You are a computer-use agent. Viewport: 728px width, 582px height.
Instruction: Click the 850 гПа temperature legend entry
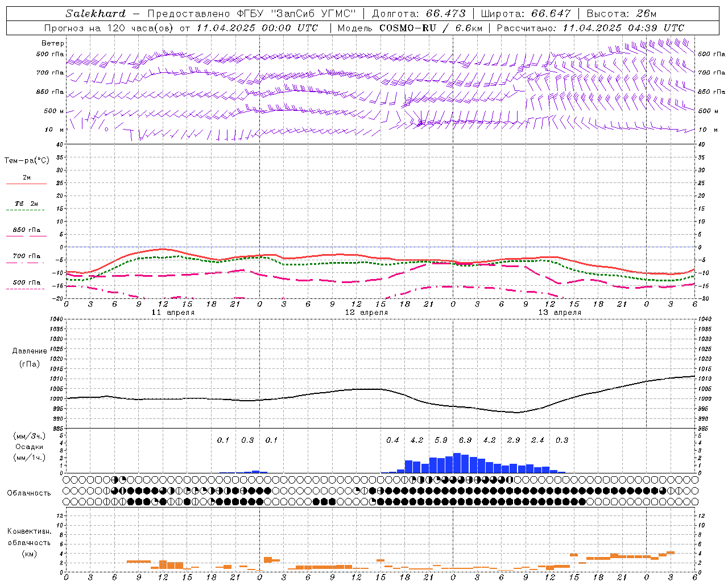pyautogui.click(x=26, y=230)
